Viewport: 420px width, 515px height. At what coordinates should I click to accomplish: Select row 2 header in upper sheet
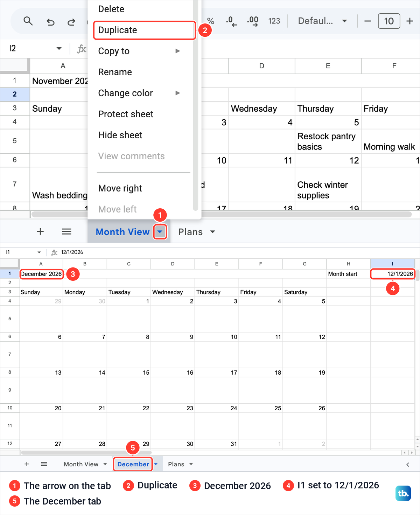[15, 94]
